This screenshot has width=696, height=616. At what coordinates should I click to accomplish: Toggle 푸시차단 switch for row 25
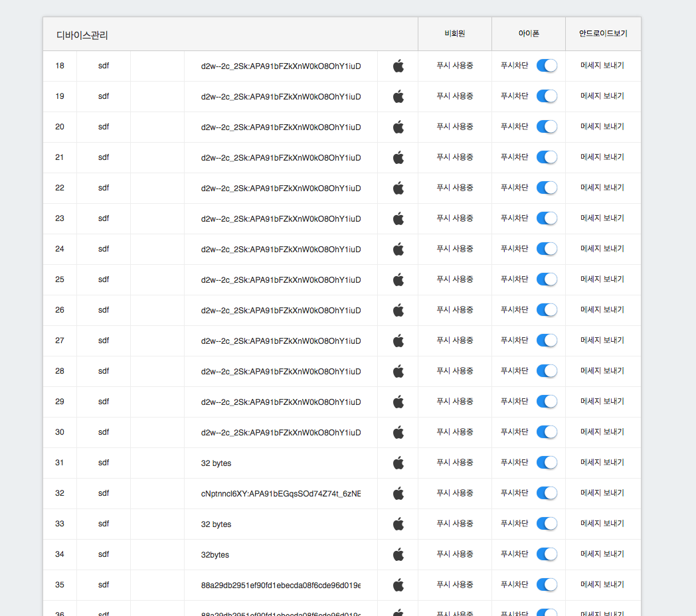[x=547, y=279]
